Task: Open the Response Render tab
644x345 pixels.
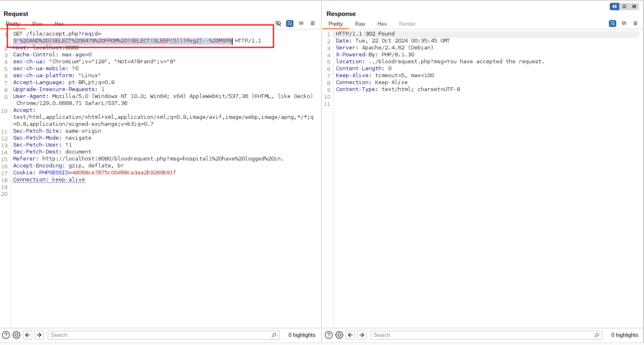Action: click(407, 24)
